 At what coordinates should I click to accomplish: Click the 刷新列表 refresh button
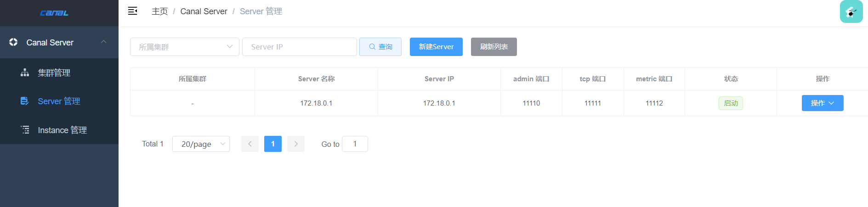coord(494,47)
